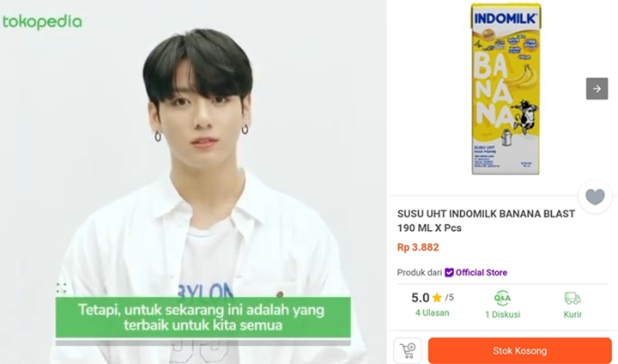
Task: Click the video of the man
Action: [193, 182]
